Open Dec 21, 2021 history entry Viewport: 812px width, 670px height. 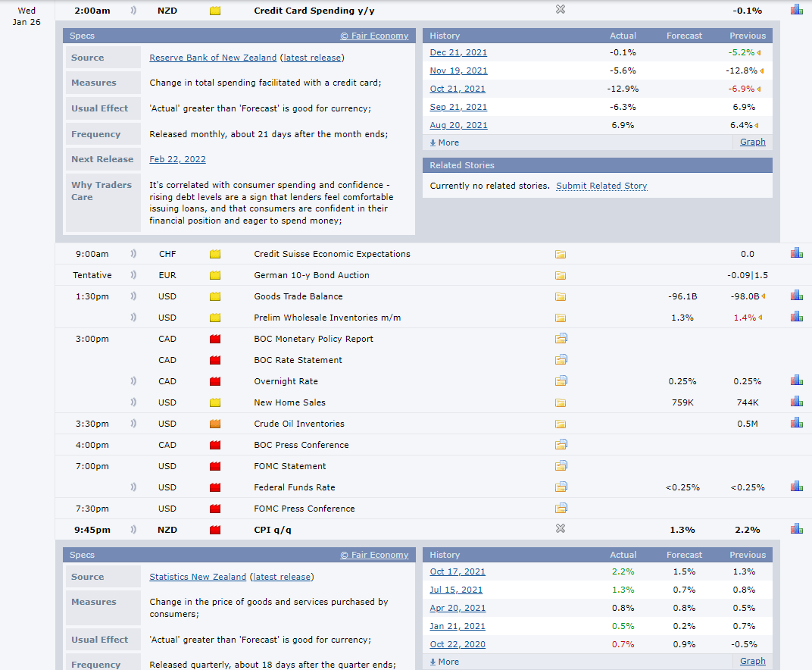(x=458, y=52)
